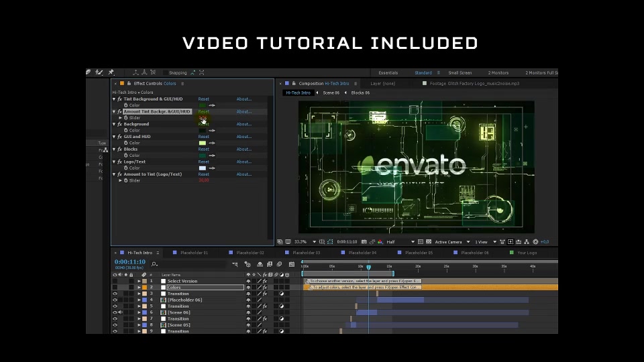Image resolution: width=644 pixels, height=362 pixels.
Task: Open the magnification 33.3% dropdown
Action: coord(306,242)
